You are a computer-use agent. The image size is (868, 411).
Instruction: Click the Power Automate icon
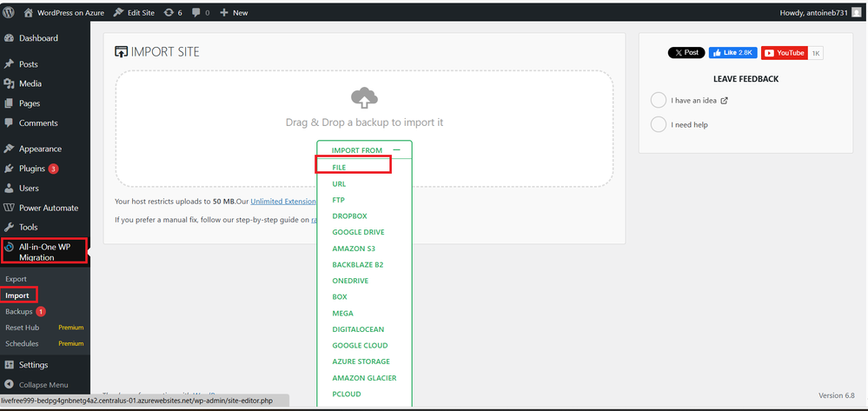[x=9, y=208]
